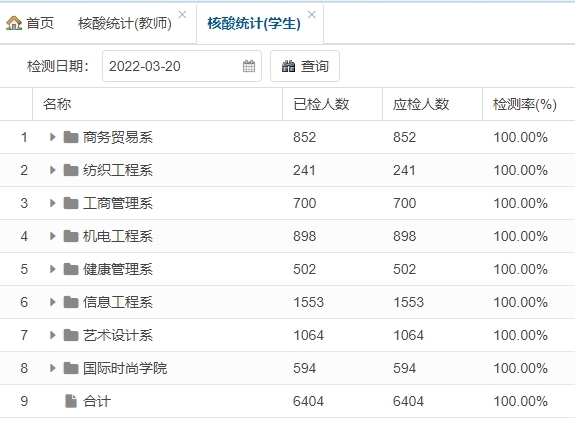Expand the 机电工程系 tree row
The height and width of the screenshot is (427, 575).
click(52, 236)
